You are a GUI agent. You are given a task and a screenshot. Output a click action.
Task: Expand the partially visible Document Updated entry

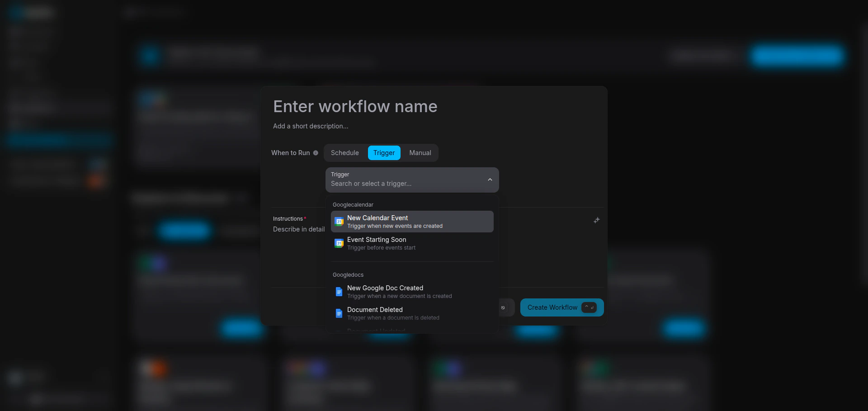pyautogui.click(x=376, y=331)
